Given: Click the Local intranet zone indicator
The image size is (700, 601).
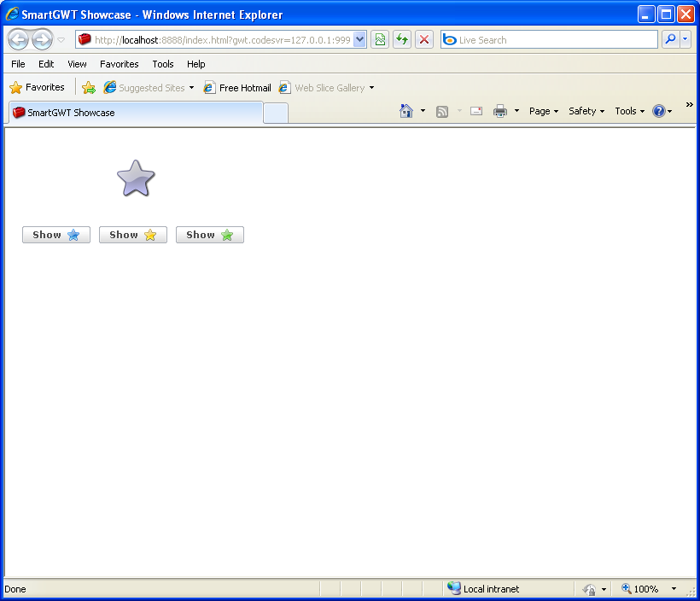Looking at the screenshot, I should 483,589.
